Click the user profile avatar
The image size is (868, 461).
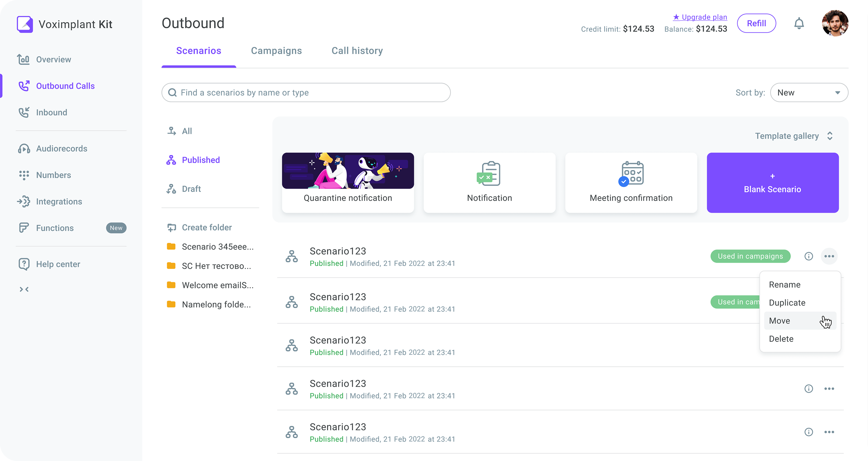835,23
